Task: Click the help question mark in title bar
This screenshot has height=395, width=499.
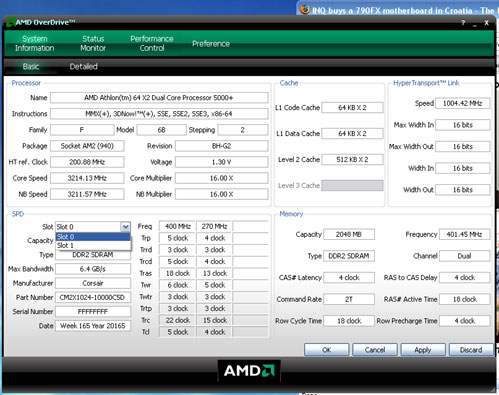Action: tap(463, 23)
